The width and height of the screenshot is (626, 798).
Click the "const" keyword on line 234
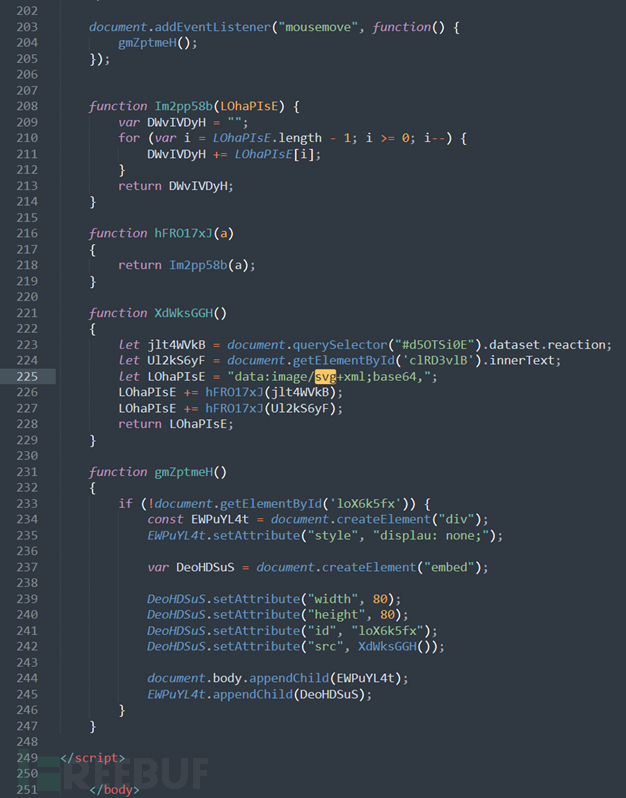pyautogui.click(x=165, y=519)
